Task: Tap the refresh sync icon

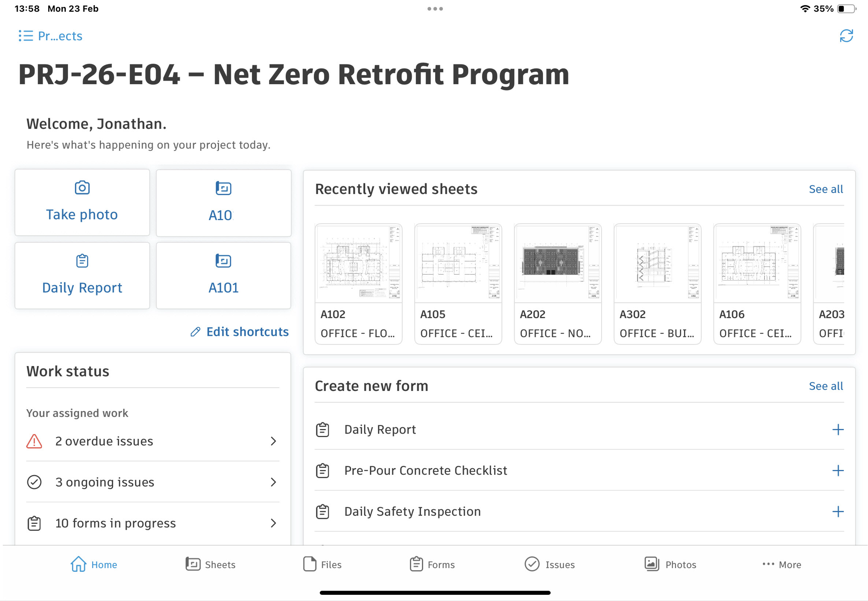Action: click(846, 36)
